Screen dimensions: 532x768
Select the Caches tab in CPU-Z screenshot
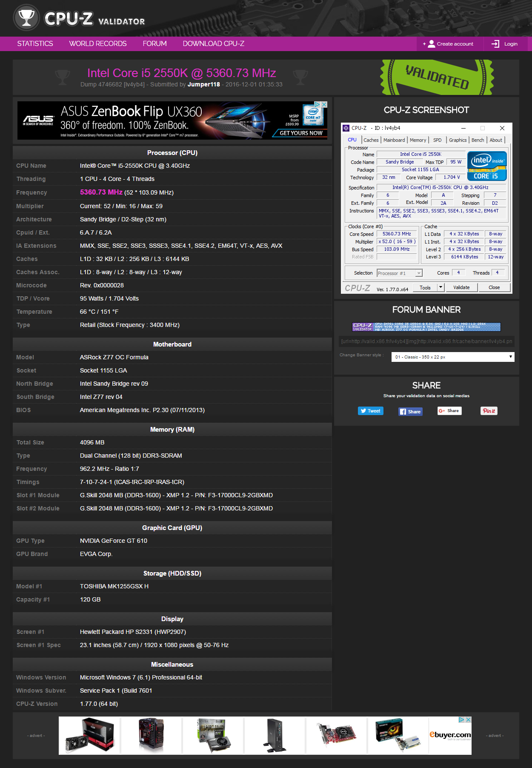371,140
